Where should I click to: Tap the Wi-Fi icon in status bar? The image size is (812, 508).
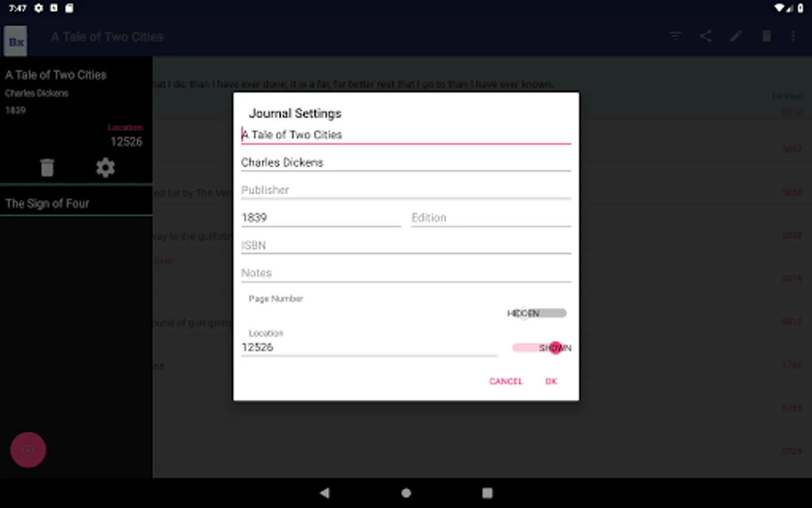(780, 8)
